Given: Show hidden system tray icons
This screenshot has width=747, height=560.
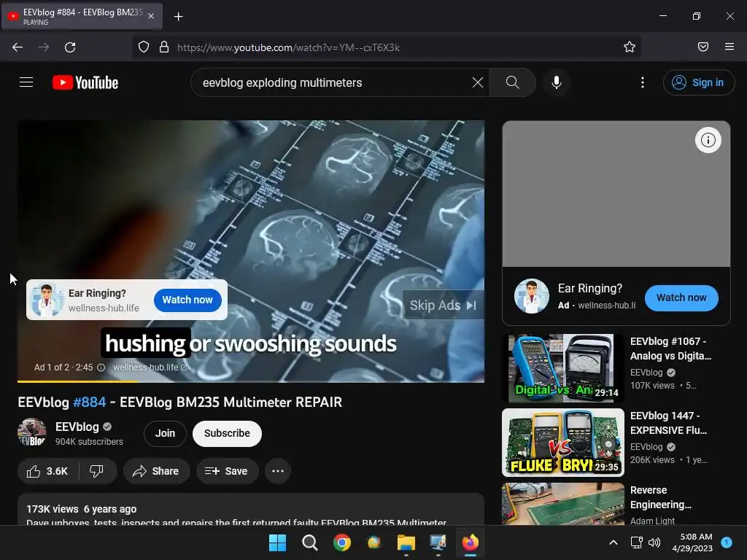Looking at the screenshot, I should tap(614, 542).
